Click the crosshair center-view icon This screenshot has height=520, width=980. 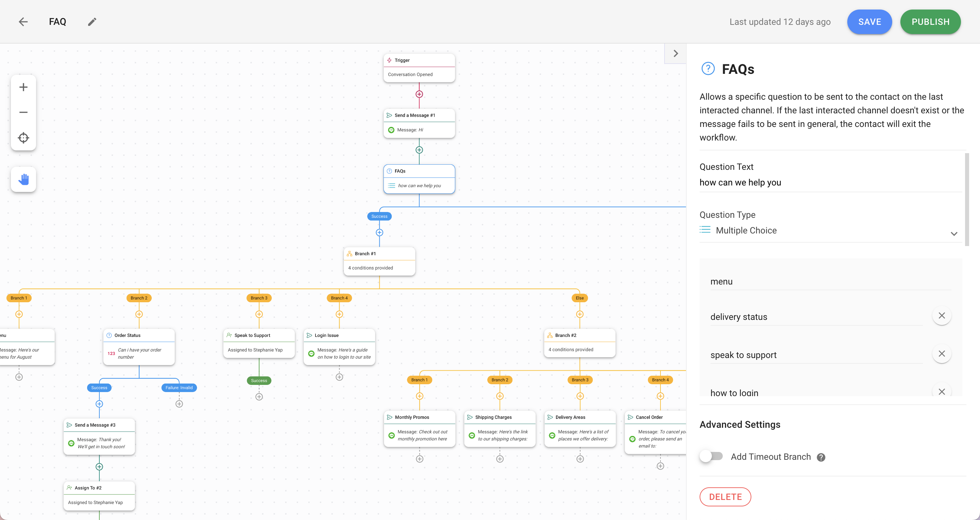[23, 137]
